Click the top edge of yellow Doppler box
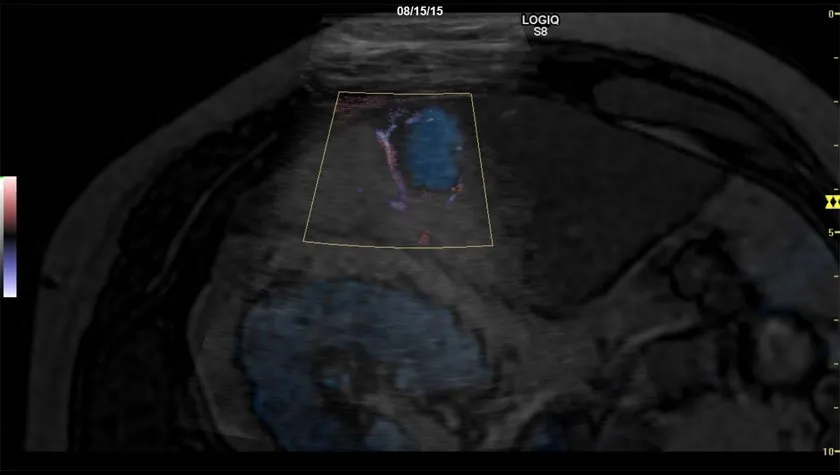 click(405, 93)
